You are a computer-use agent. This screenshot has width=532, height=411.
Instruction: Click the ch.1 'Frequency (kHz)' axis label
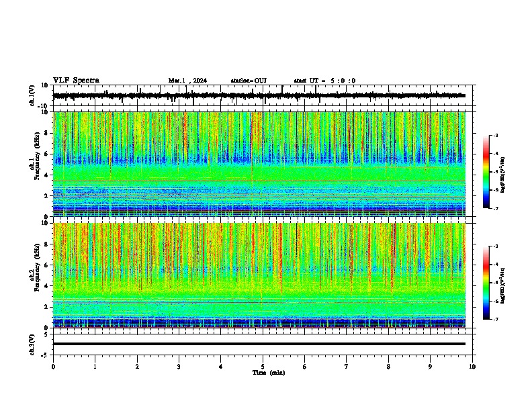[x=37, y=156]
